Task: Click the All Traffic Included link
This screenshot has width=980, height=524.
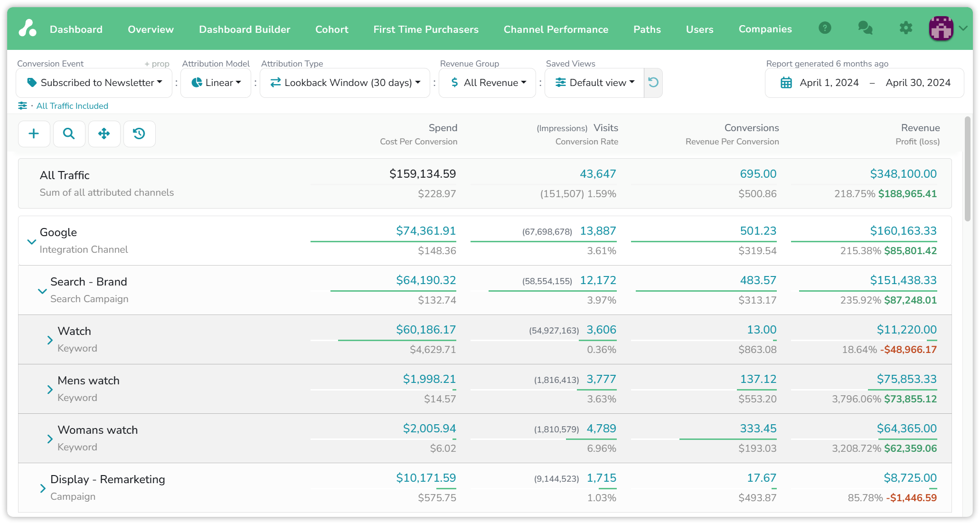Action: pos(72,106)
